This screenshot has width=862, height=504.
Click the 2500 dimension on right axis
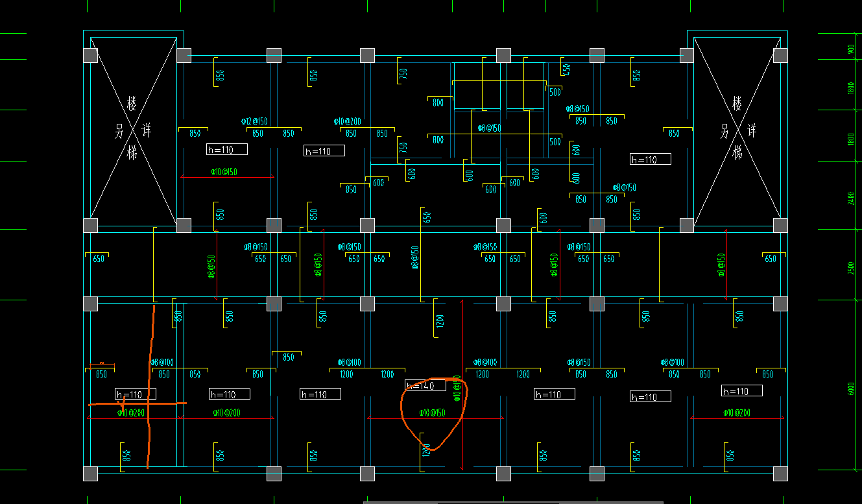pyautogui.click(x=851, y=268)
